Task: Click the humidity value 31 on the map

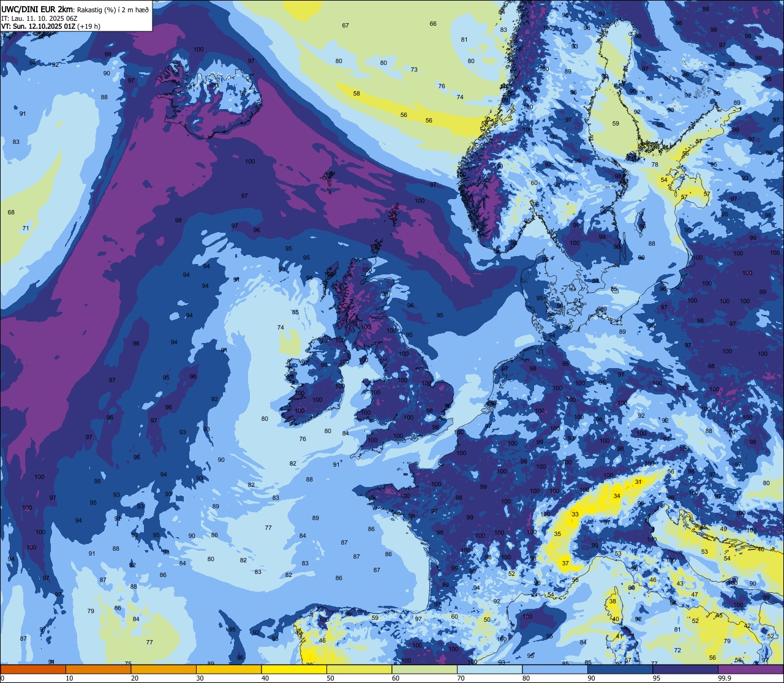Action: (x=638, y=481)
